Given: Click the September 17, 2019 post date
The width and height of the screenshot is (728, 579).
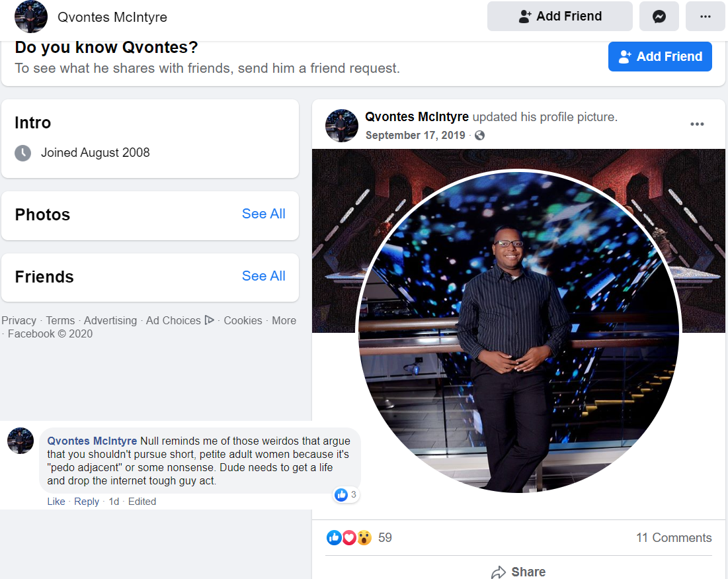Looking at the screenshot, I should pos(415,135).
